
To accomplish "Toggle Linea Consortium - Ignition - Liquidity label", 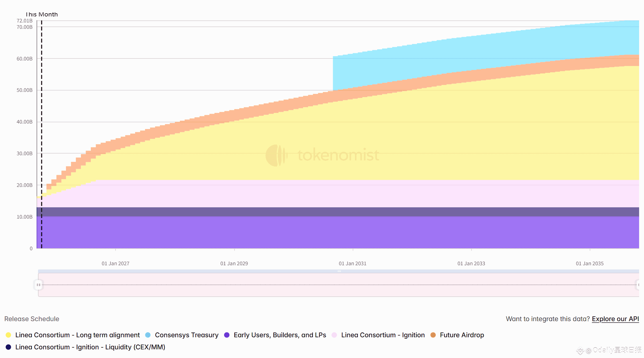I will point(90,347).
